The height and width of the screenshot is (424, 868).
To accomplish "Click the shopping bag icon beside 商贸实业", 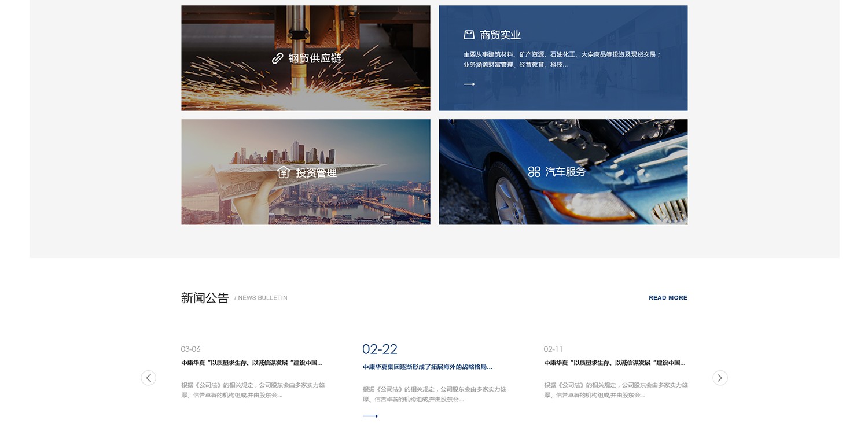I will (469, 35).
